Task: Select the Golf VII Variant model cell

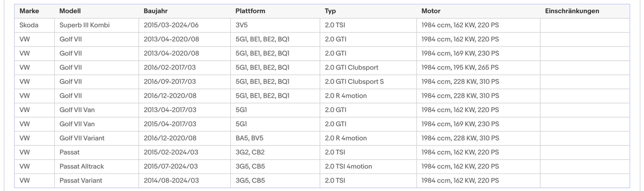Action: [82, 138]
